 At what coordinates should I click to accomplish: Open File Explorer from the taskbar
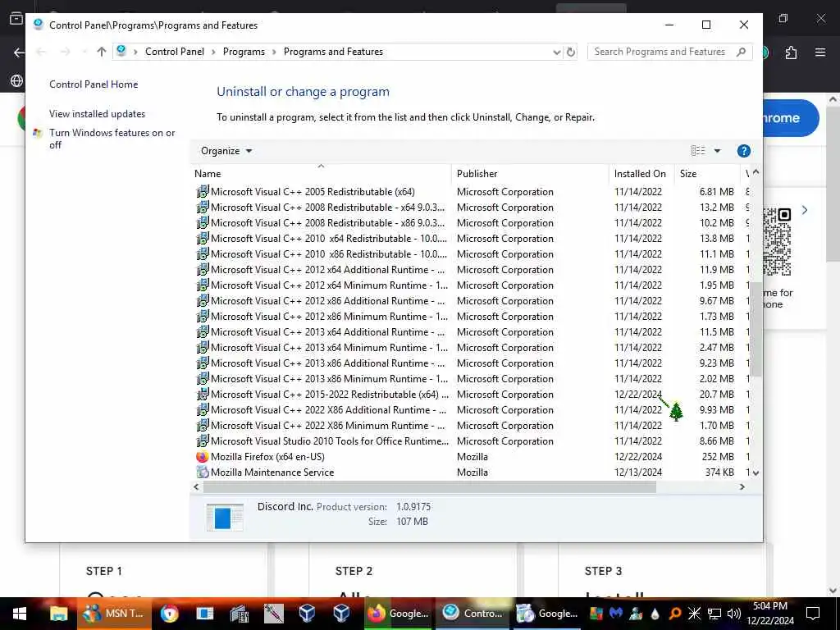[58, 614]
